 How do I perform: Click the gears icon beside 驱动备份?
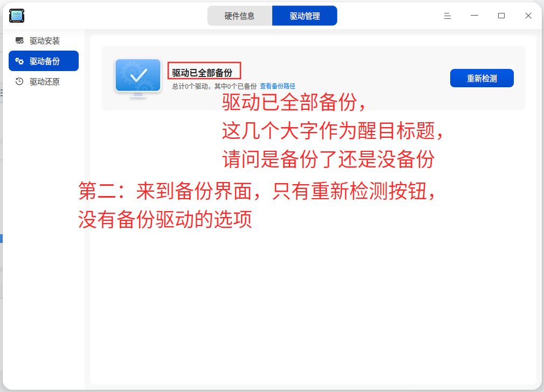click(x=19, y=61)
